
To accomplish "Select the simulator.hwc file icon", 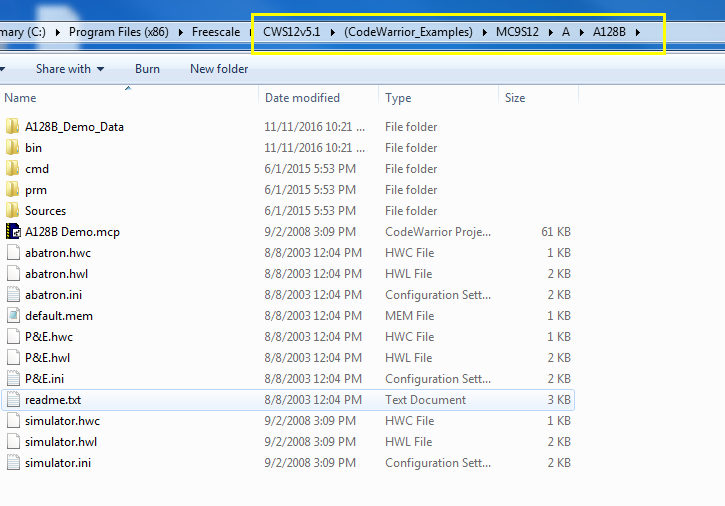I will (x=13, y=420).
